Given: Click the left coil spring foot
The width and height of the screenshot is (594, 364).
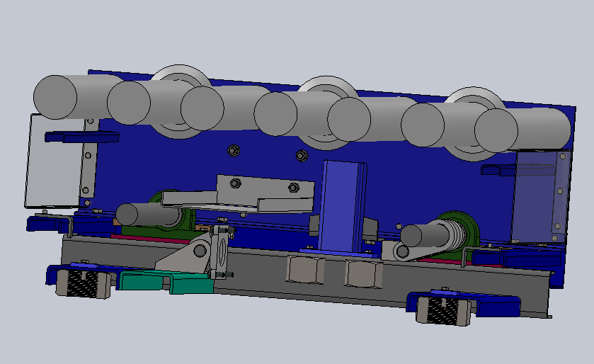Looking at the screenshot, I should (84, 284).
